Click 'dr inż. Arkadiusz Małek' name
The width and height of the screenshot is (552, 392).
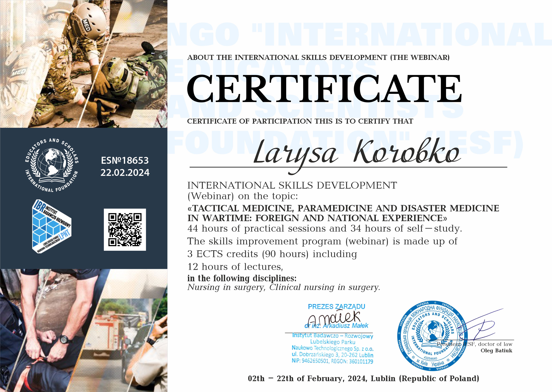pyautogui.click(x=336, y=326)
